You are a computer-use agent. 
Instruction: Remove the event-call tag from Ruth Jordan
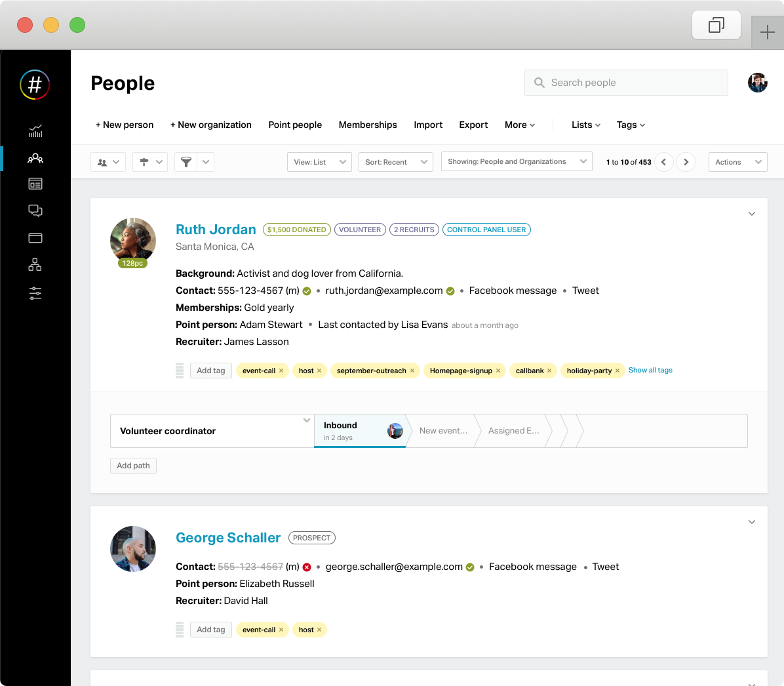(281, 371)
